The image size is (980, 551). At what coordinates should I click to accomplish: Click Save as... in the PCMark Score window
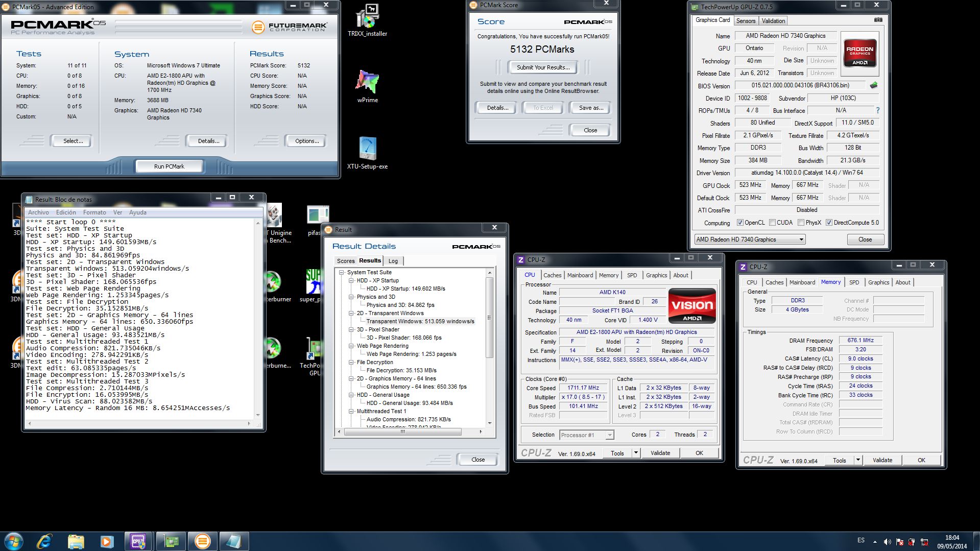tap(591, 108)
